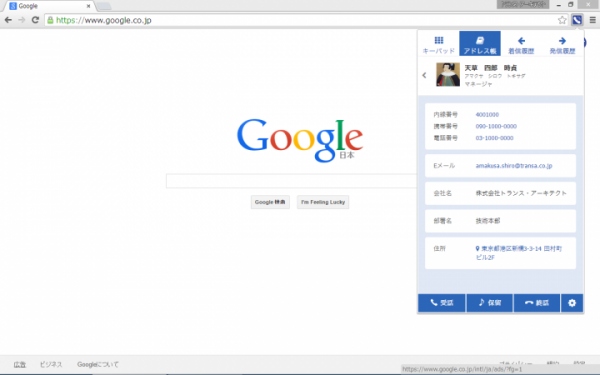
Task: Click the Google Search button
Action: (270, 202)
